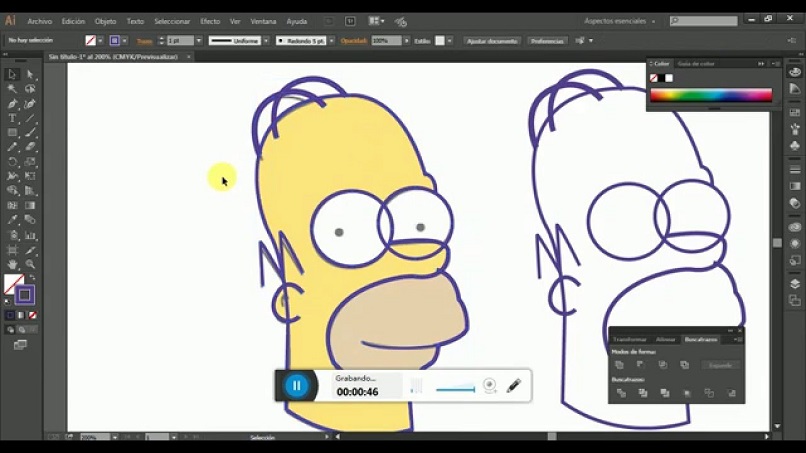This screenshot has width=806, height=453.
Task: Change screen mode at toolbox bottom
Action: click(x=20, y=345)
